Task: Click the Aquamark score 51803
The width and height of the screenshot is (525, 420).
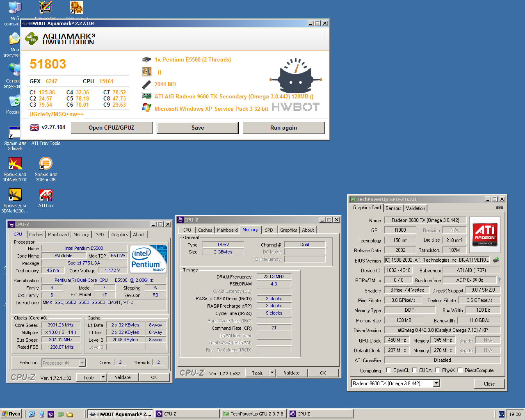Action: (x=48, y=64)
